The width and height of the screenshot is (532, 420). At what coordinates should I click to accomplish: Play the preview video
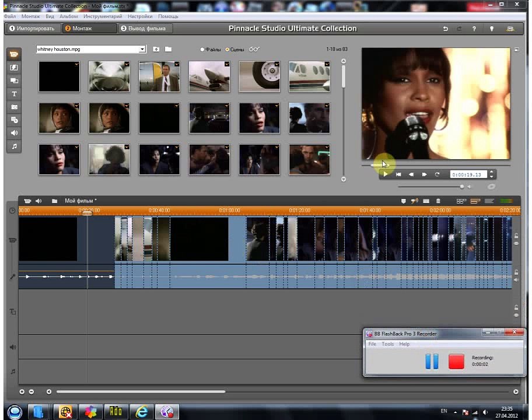coord(385,174)
